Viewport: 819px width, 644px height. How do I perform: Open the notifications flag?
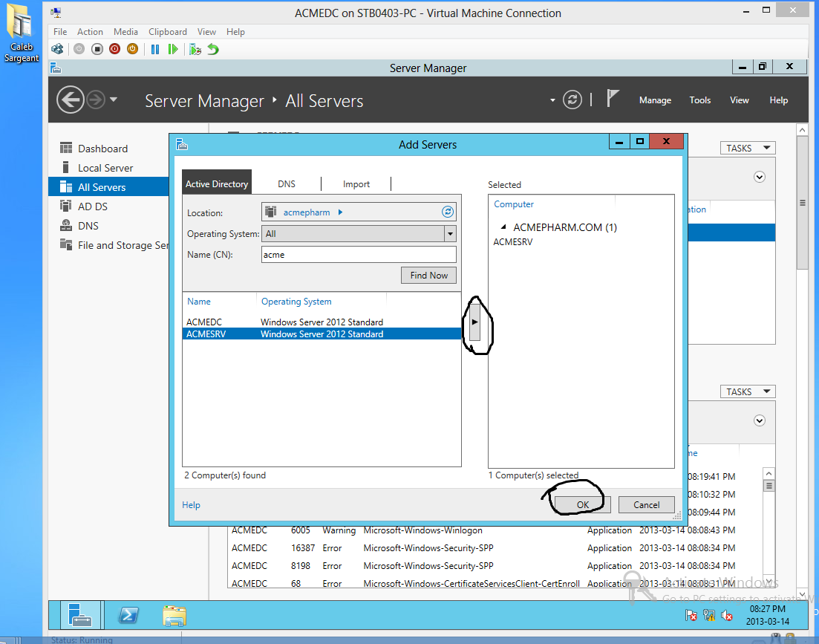click(x=613, y=98)
